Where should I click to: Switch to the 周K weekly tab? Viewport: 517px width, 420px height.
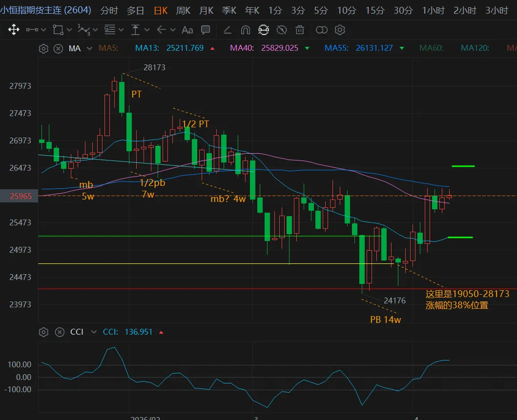pos(183,11)
